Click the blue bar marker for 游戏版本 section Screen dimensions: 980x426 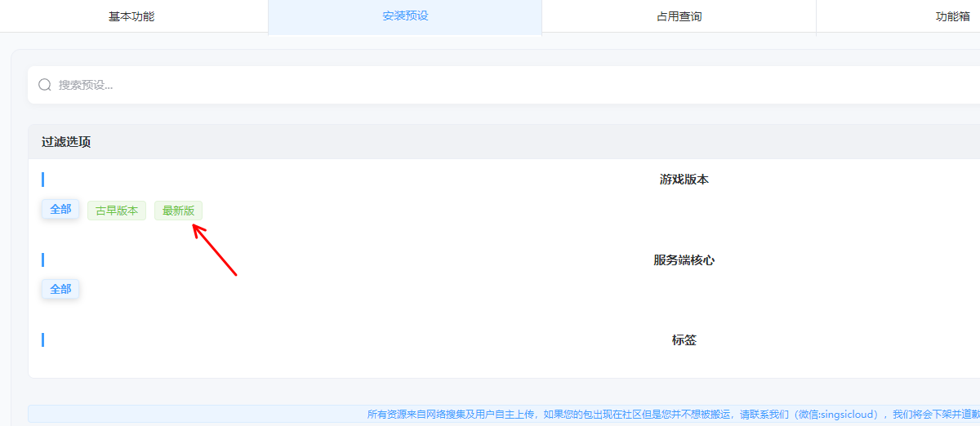pyautogui.click(x=42, y=180)
